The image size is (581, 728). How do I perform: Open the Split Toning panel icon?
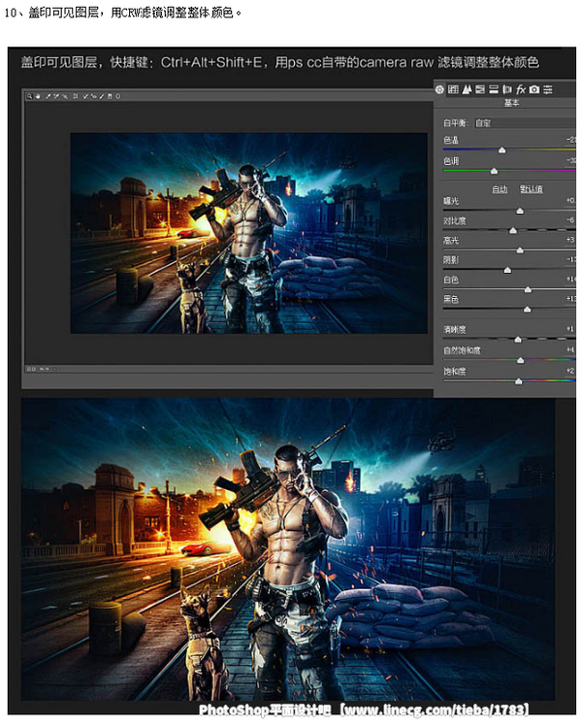coord(494,89)
